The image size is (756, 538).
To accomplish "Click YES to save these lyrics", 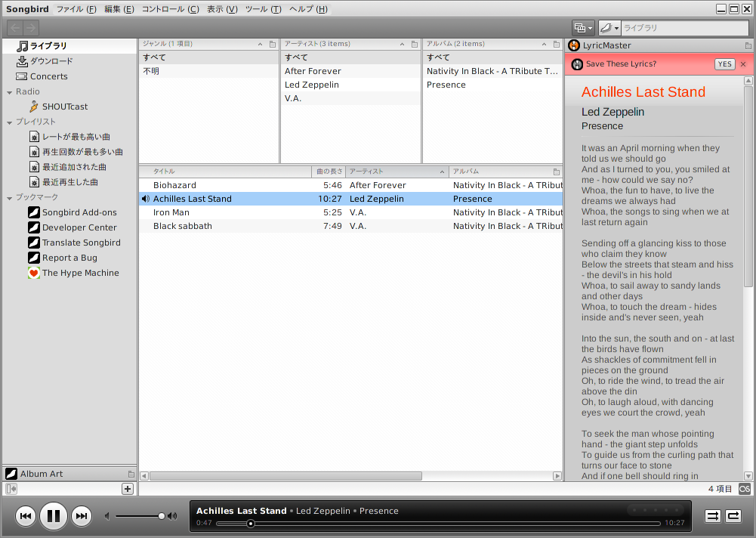I will 724,64.
